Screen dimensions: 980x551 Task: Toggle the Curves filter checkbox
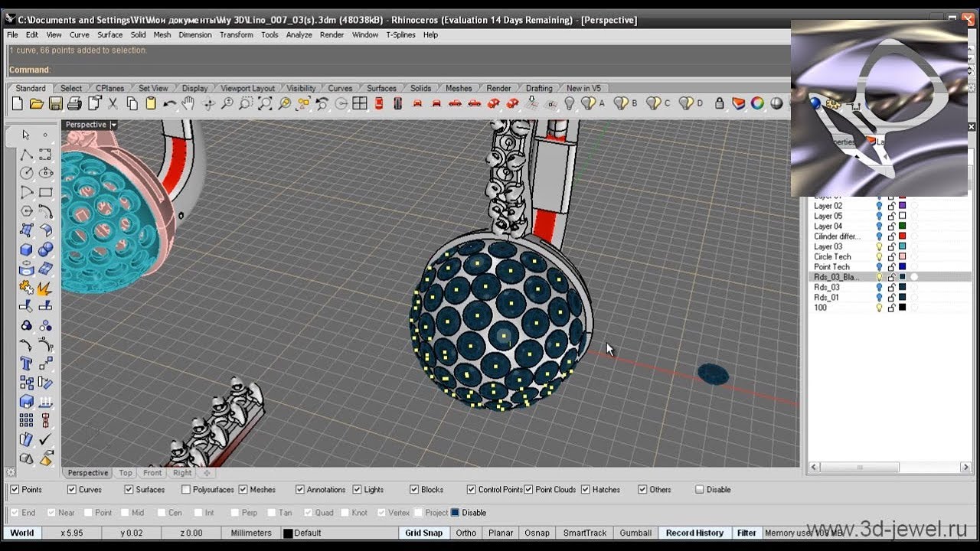tap(72, 490)
